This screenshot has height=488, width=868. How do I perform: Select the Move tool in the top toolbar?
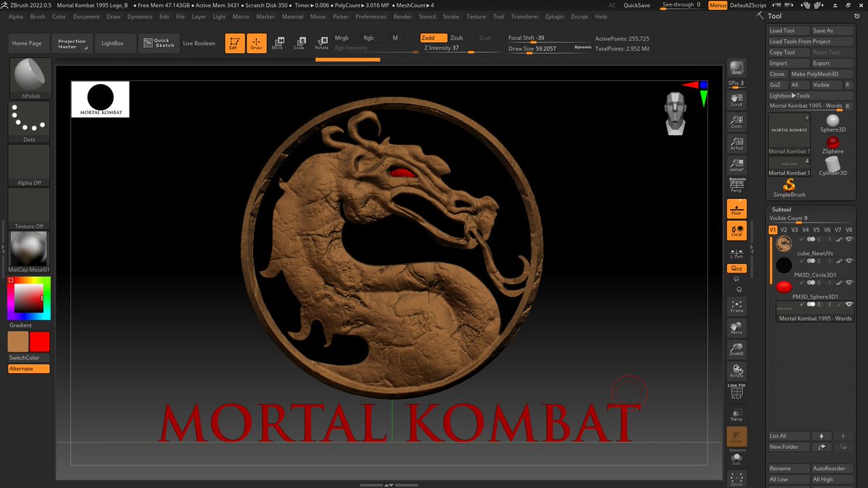pos(278,43)
